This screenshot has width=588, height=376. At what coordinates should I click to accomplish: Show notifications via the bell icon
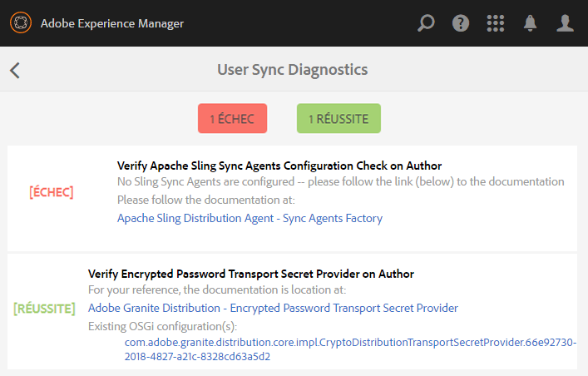point(531,23)
